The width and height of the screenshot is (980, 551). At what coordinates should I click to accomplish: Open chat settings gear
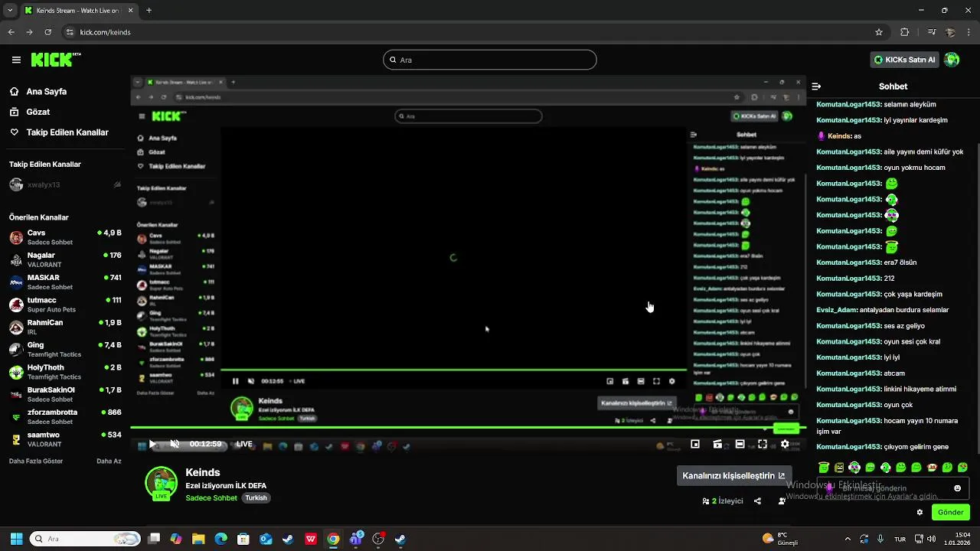point(920,513)
